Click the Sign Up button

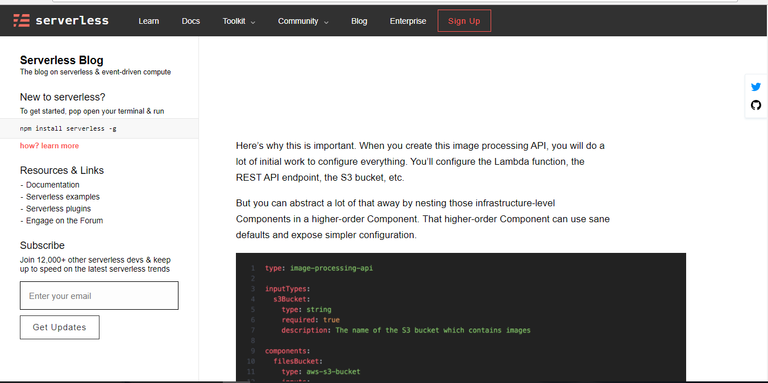click(464, 21)
